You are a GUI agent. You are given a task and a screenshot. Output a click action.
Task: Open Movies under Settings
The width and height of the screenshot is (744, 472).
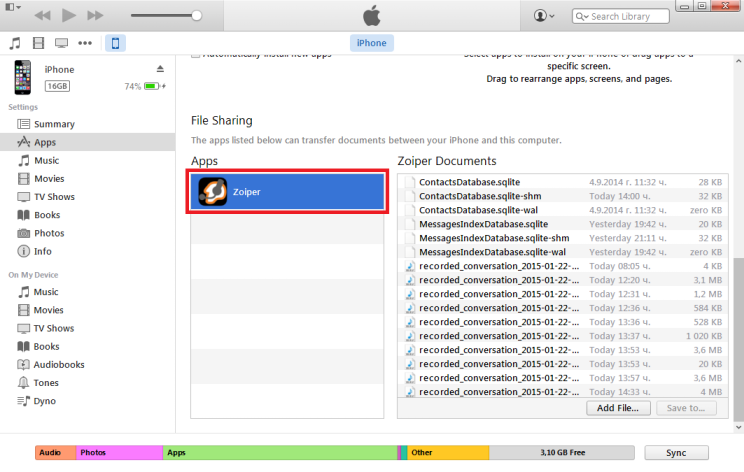88,178
